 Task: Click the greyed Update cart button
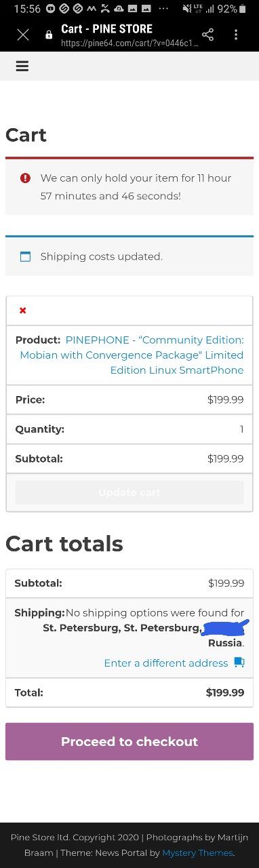pos(129,492)
